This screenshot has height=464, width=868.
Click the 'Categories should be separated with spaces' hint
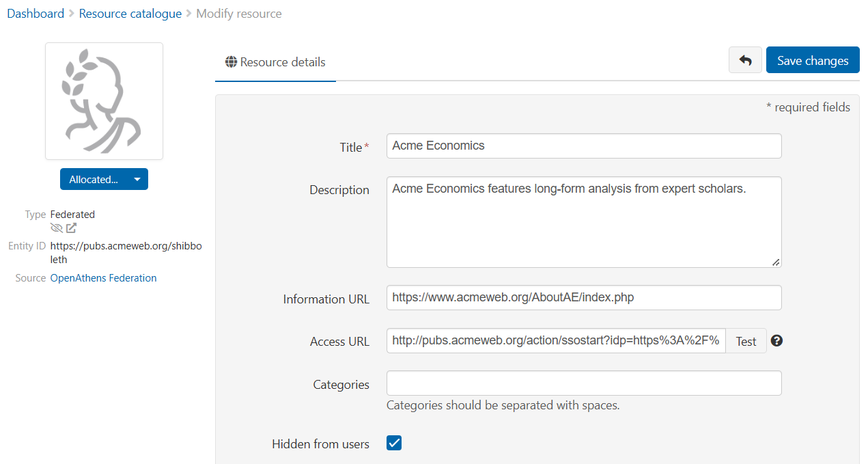click(503, 405)
